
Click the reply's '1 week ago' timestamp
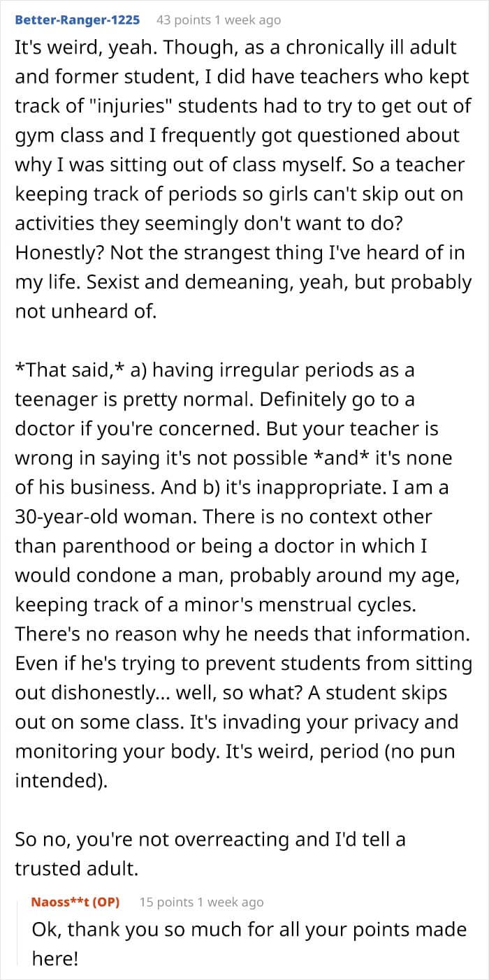tap(231, 902)
